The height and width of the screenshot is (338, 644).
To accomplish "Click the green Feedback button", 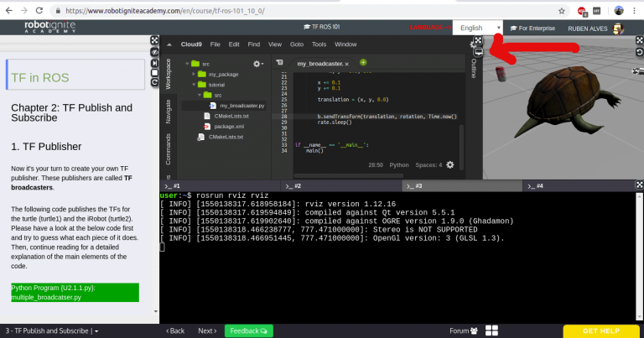I will [249, 331].
